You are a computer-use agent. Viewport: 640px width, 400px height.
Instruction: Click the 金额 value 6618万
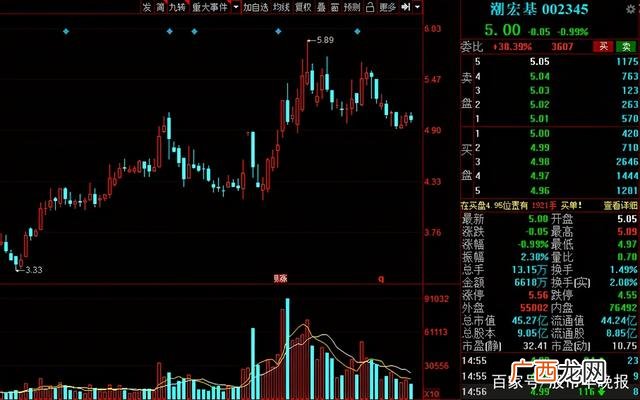pyautogui.click(x=531, y=282)
